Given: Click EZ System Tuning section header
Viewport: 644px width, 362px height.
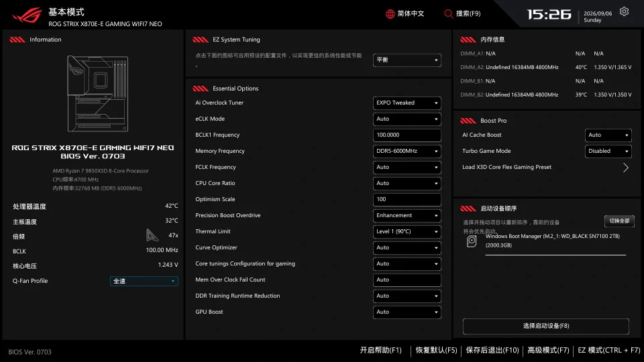Looking at the screenshot, I should click(236, 40).
